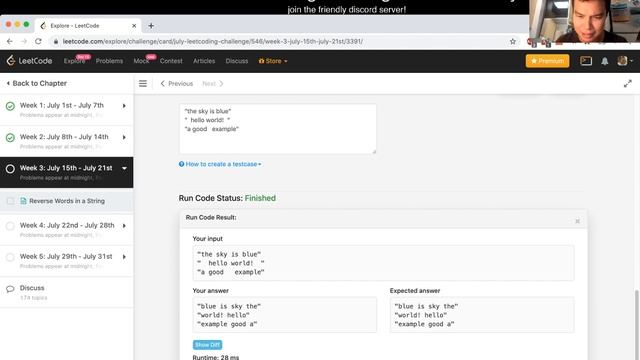Expand Week 2: July 8th - July 14th arrow

[124, 137]
